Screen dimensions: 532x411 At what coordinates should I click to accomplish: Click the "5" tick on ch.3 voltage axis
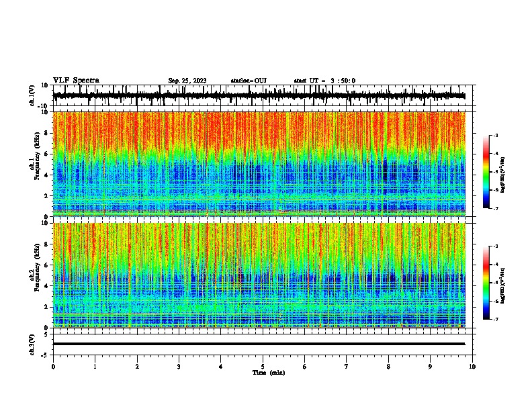[47, 334]
